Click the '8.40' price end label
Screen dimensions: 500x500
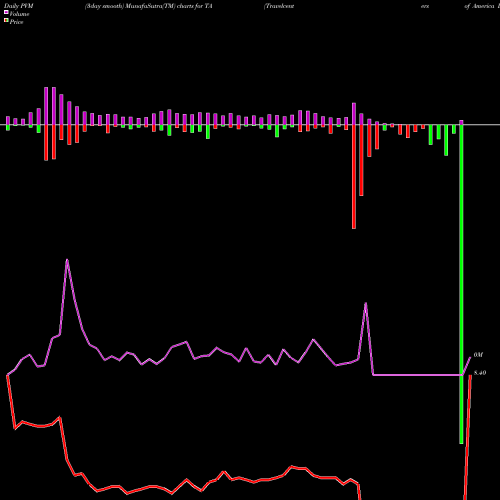click(x=480, y=373)
